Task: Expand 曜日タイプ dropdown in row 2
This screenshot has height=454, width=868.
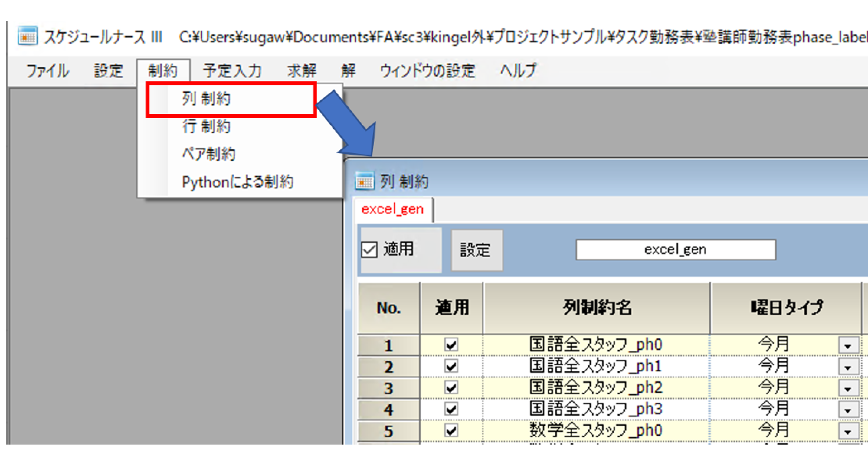Action: 846,366
